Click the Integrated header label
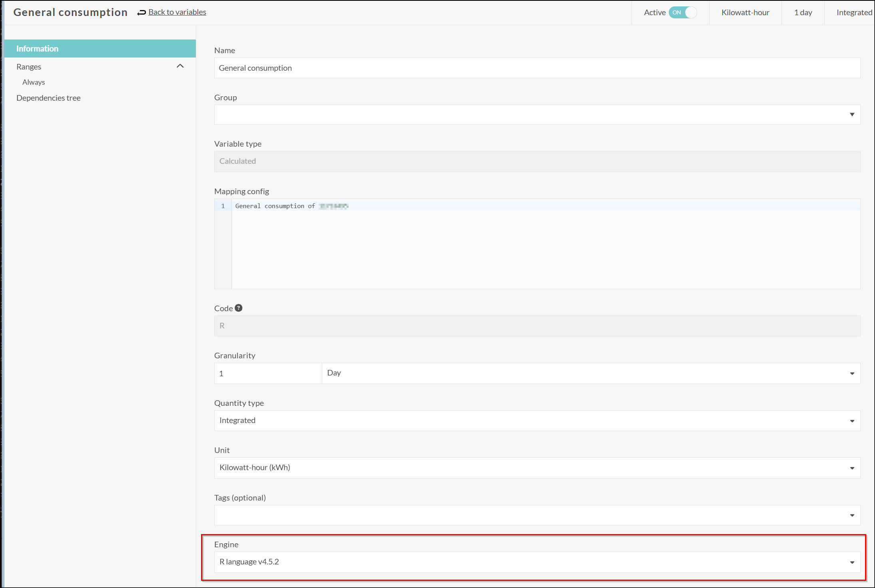The width and height of the screenshot is (875, 588). (854, 12)
